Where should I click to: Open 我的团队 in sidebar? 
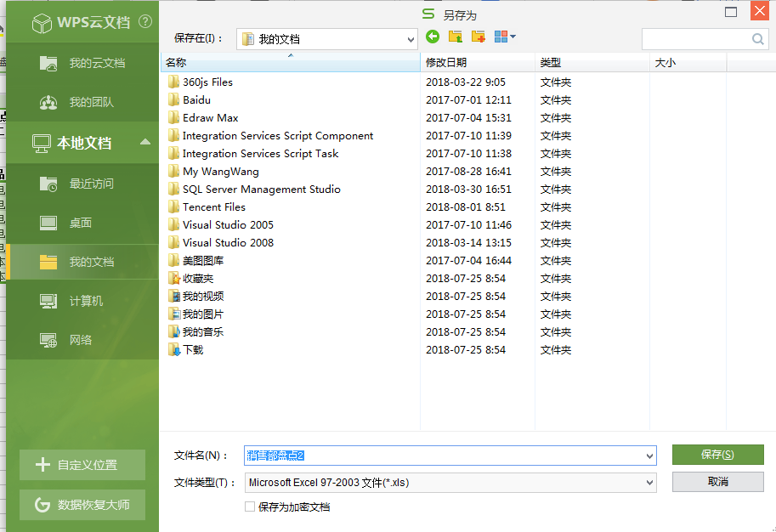tap(82, 103)
